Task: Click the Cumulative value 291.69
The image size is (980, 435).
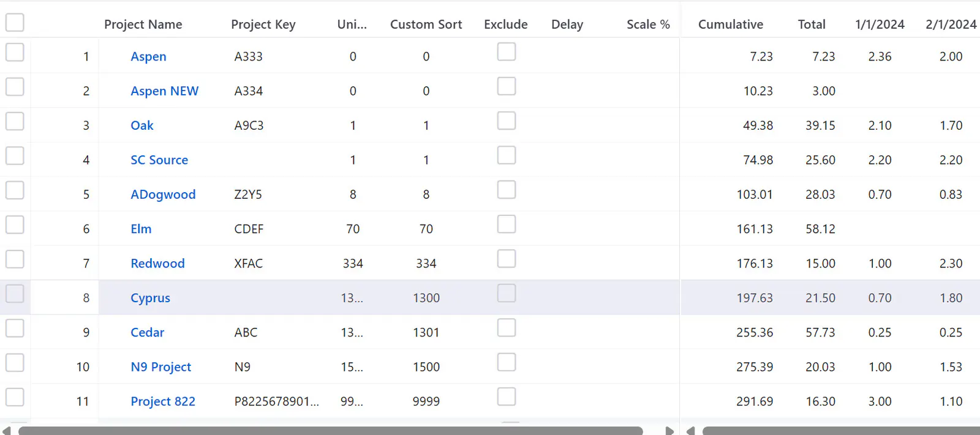Action: coord(755,401)
